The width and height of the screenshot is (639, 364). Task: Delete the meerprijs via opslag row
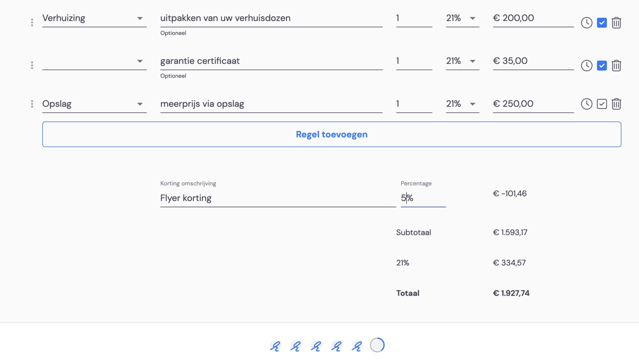(616, 104)
